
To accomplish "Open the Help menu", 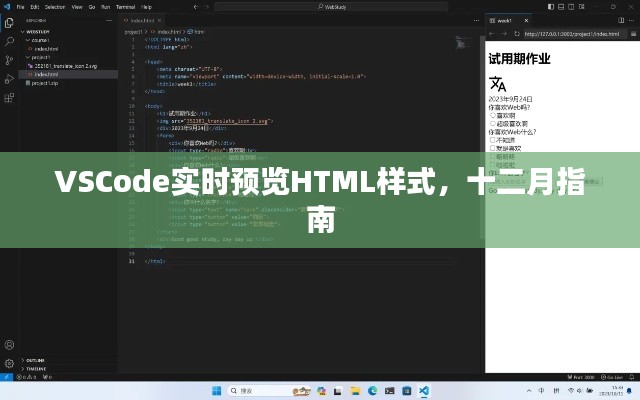I will click(147, 7).
